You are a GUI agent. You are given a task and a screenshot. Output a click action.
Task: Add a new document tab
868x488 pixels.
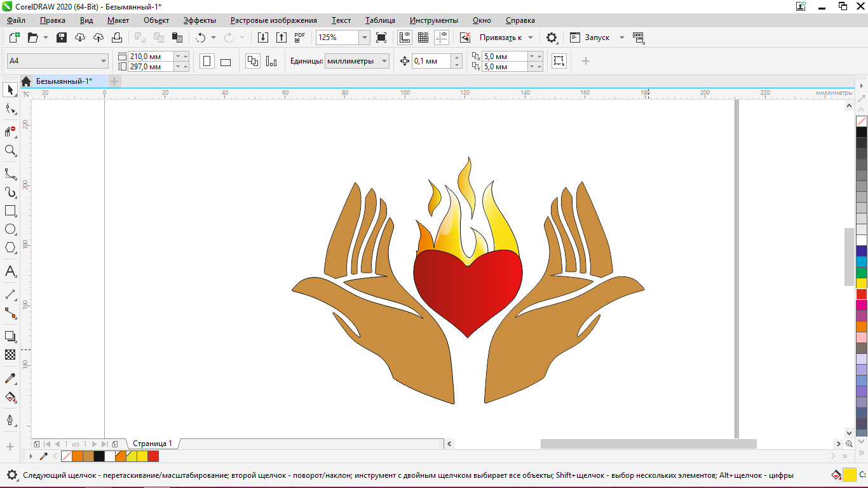[114, 81]
